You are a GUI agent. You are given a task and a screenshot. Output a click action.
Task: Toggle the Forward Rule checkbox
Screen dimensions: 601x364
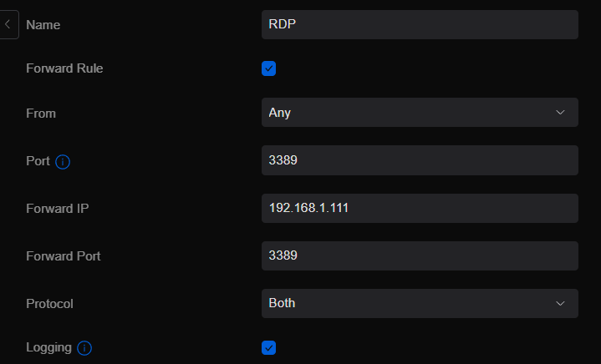coord(268,68)
